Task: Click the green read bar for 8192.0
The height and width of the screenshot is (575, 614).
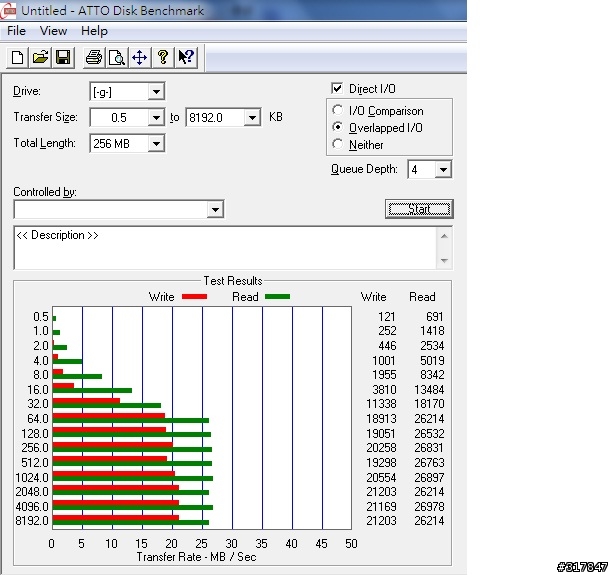Action: [x=130, y=523]
